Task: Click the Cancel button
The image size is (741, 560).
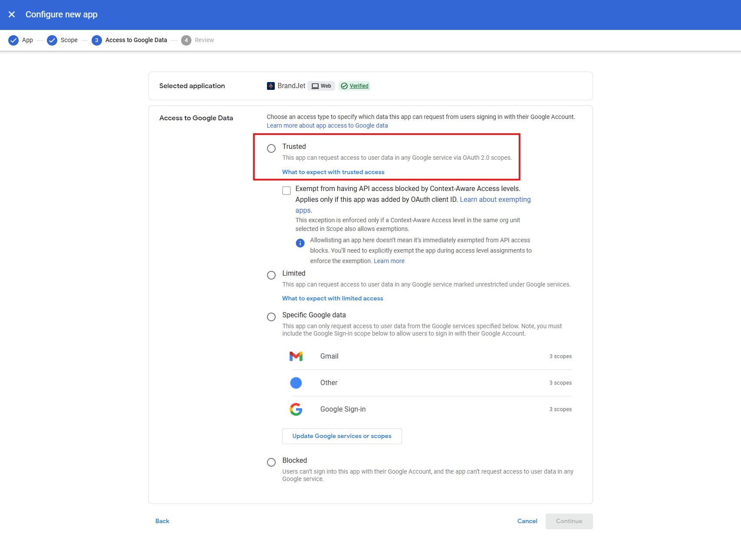Action: coord(527,521)
